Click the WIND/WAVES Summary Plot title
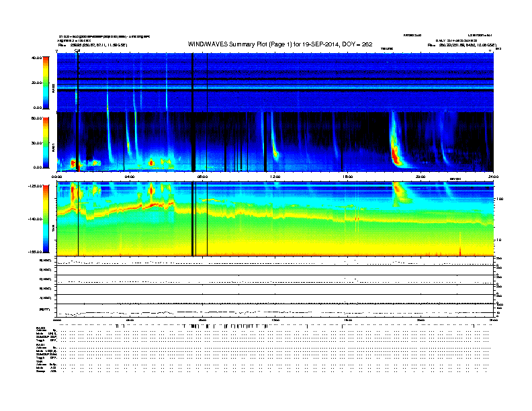This screenshot has height=411, width=532. [280, 44]
